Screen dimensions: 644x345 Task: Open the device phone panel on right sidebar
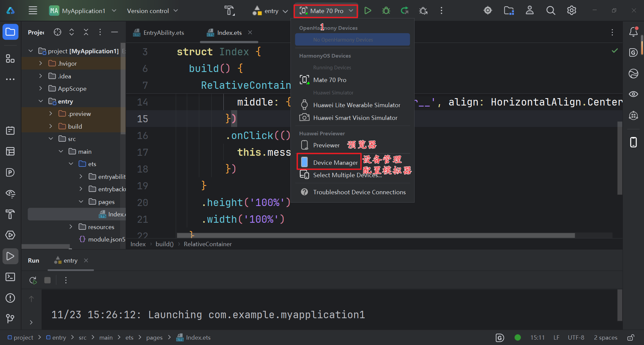(633, 142)
